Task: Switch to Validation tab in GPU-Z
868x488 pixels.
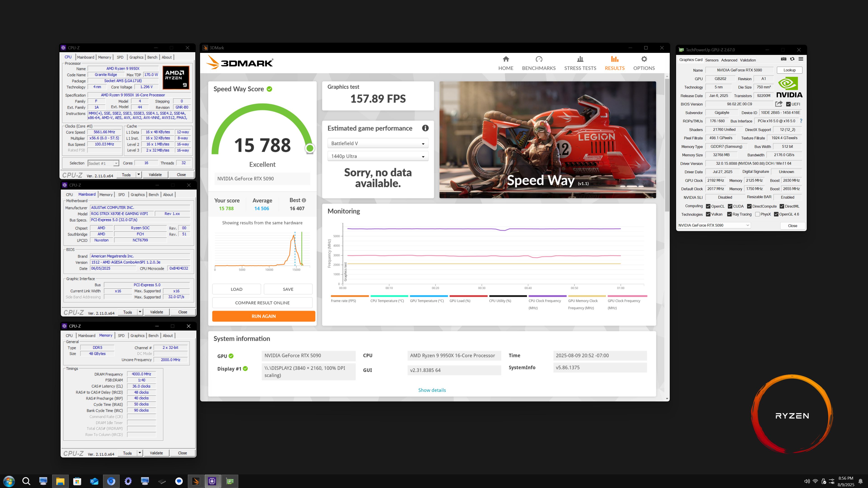Action: pos(748,60)
